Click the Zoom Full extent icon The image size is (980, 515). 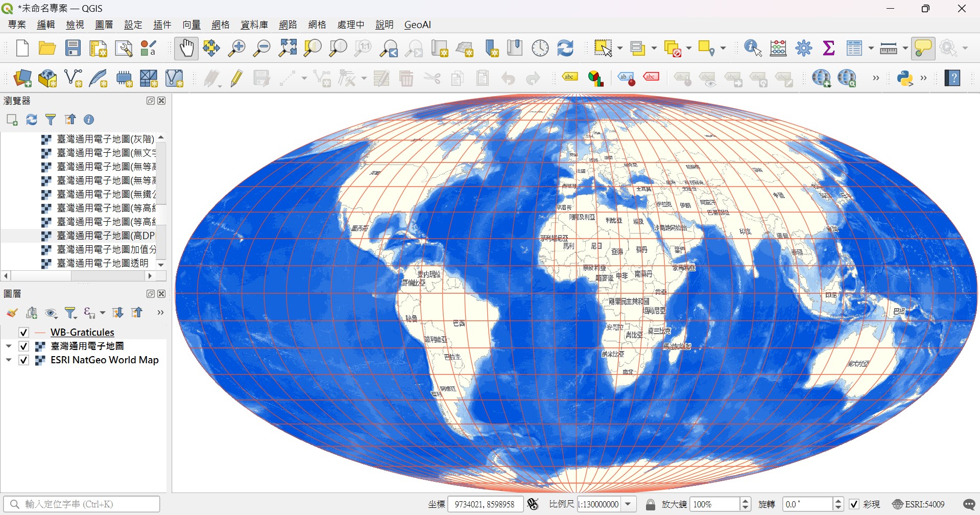(x=288, y=49)
